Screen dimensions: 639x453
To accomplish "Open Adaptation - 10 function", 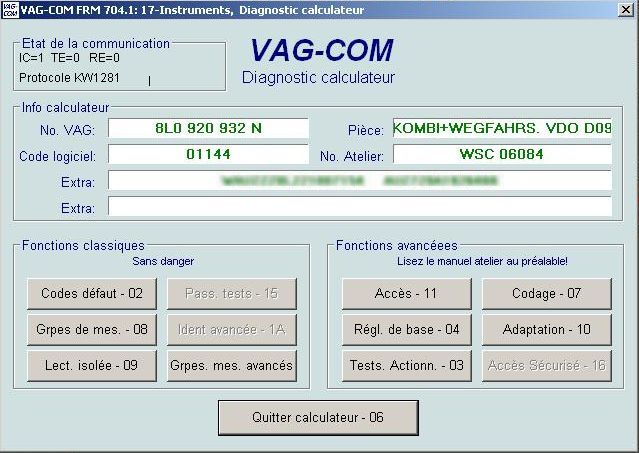I will pyautogui.click(x=547, y=330).
